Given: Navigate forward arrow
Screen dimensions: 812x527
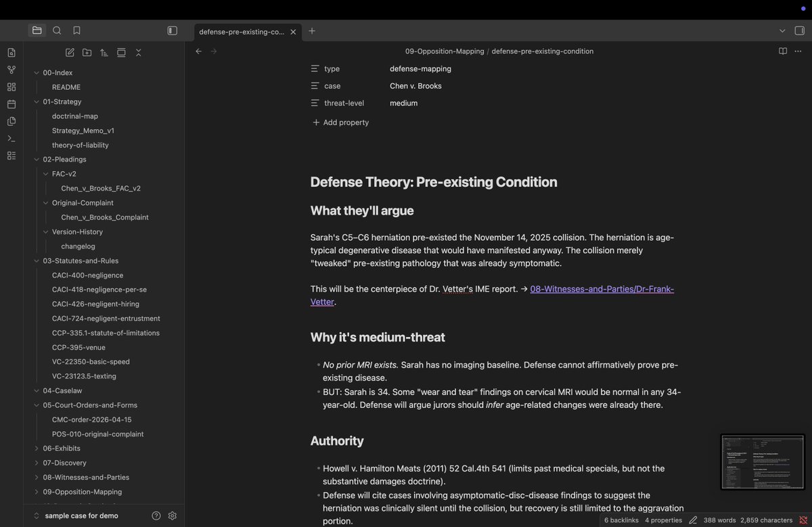Looking at the screenshot, I should [214, 51].
